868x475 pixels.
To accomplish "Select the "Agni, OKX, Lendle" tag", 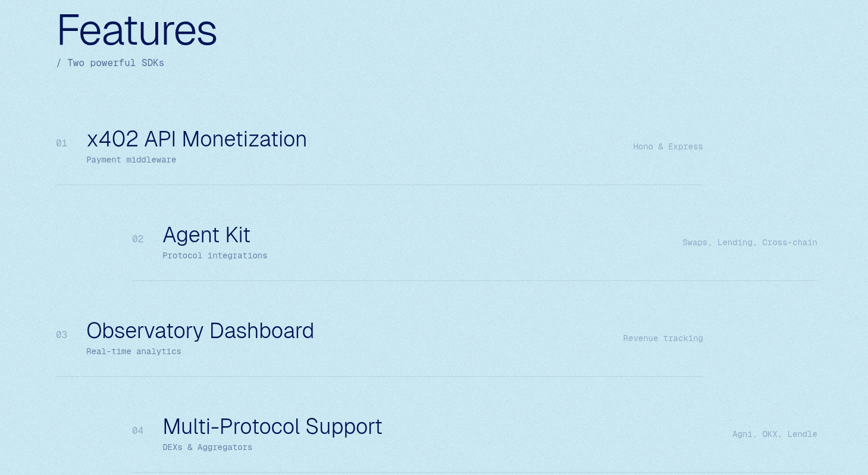I will 774,435.
